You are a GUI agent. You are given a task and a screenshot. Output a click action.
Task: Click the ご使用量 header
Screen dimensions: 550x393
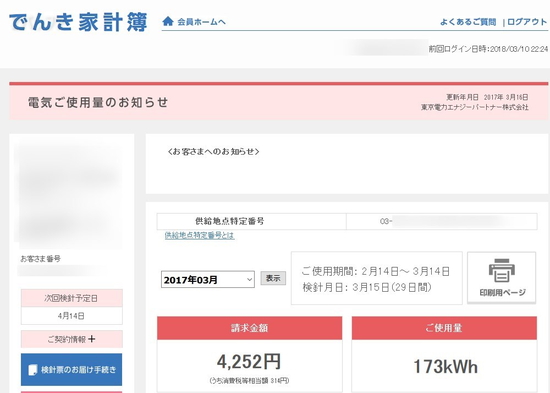tap(444, 328)
